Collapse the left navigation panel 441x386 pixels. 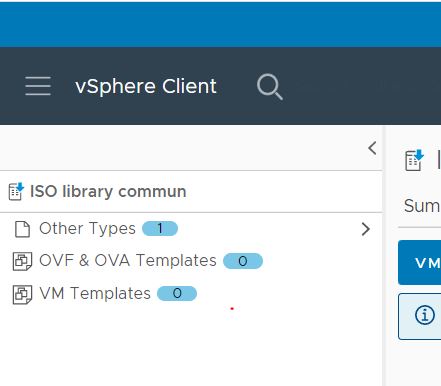pos(372,148)
